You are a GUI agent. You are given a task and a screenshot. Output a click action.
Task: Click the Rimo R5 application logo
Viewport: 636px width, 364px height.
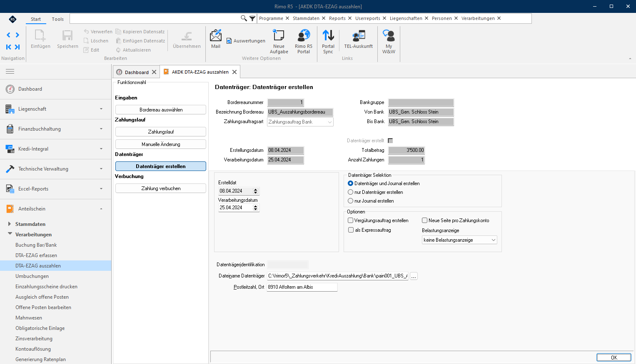point(12,19)
